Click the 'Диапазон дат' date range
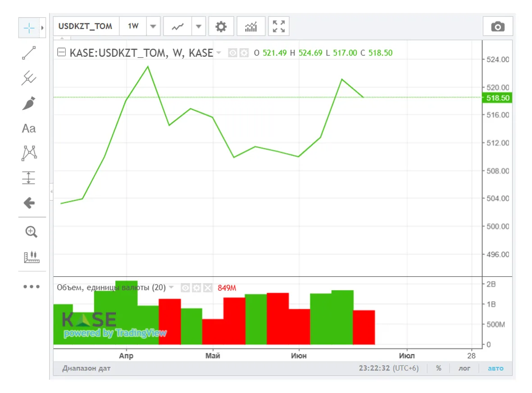This screenshot has height=393, width=532. [x=86, y=368]
